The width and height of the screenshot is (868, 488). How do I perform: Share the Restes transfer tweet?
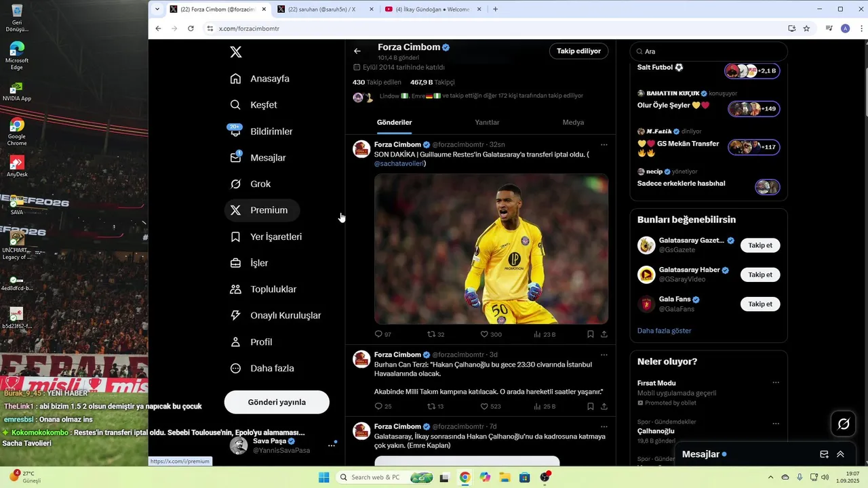604,334
